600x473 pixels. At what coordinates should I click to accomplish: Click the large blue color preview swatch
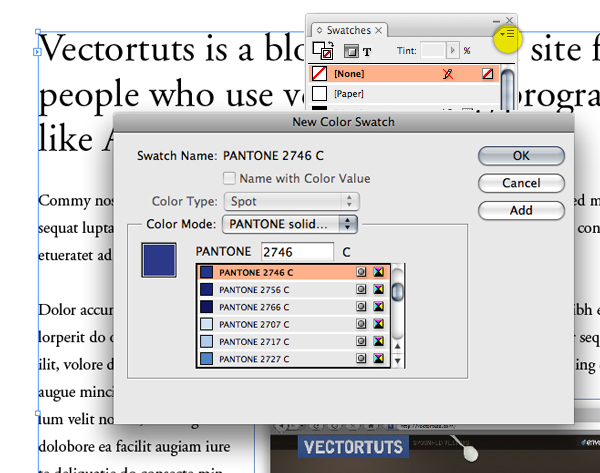point(159,260)
